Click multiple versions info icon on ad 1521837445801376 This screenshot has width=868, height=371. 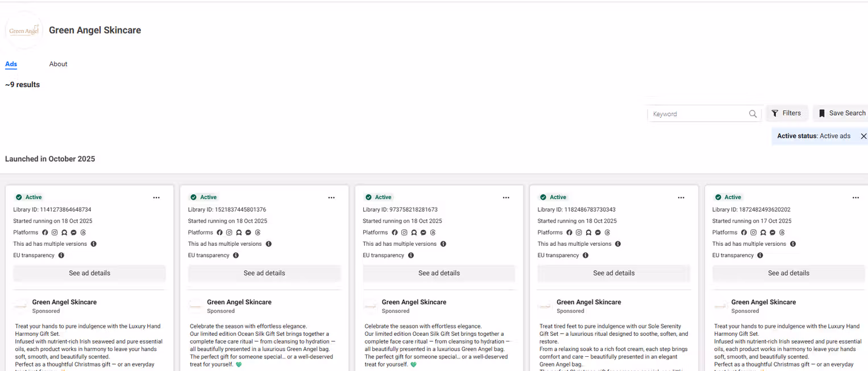269,244
